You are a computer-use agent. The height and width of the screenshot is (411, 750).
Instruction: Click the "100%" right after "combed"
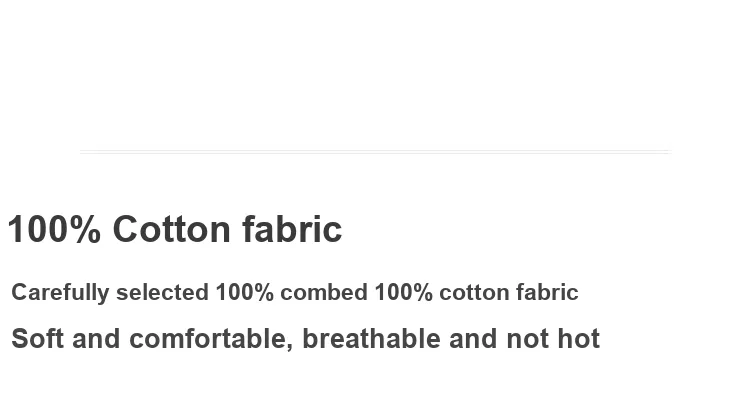coord(404,292)
